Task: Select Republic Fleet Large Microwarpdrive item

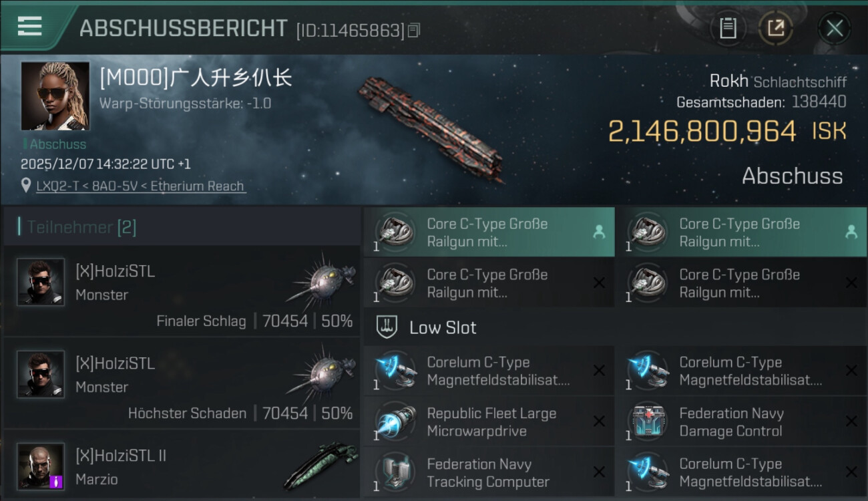Action: point(489,422)
